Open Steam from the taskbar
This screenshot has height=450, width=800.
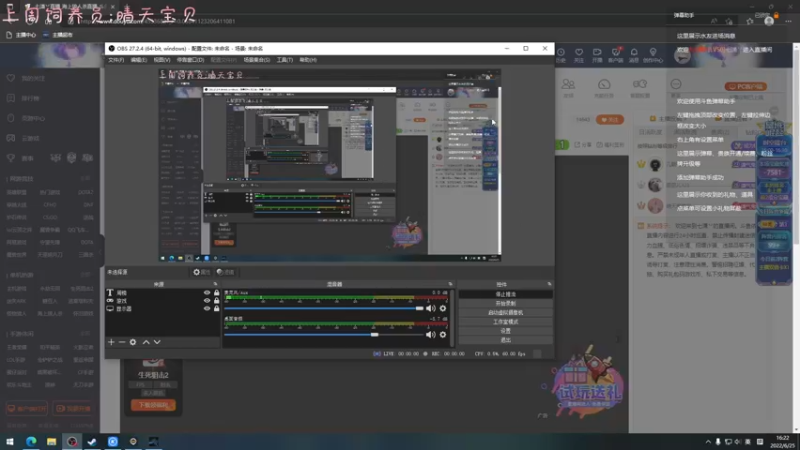[92, 441]
